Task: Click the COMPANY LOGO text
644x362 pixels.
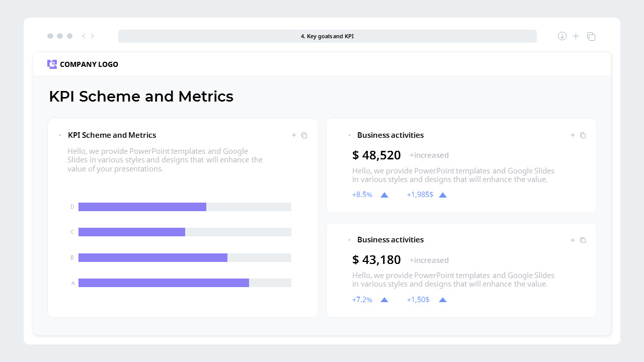Action: click(89, 64)
